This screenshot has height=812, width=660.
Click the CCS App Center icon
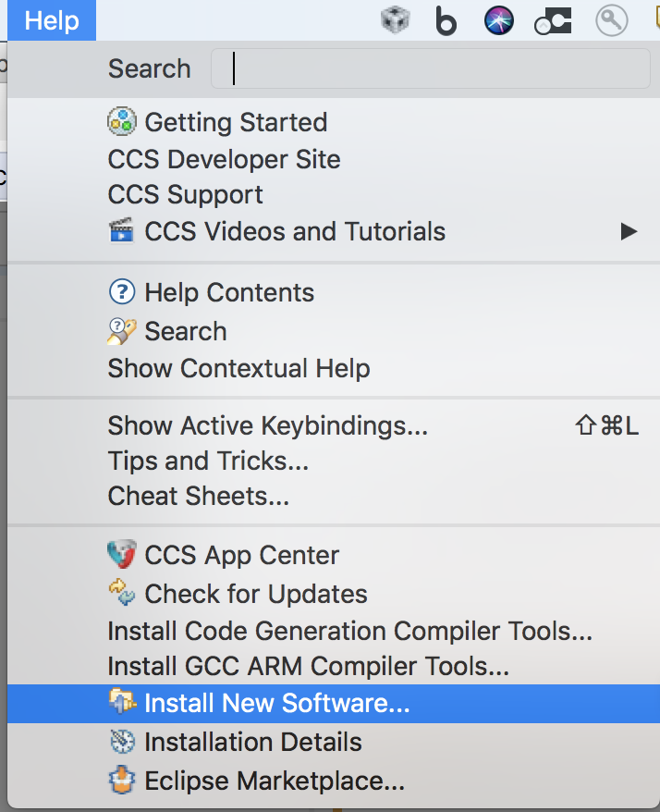tap(122, 555)
